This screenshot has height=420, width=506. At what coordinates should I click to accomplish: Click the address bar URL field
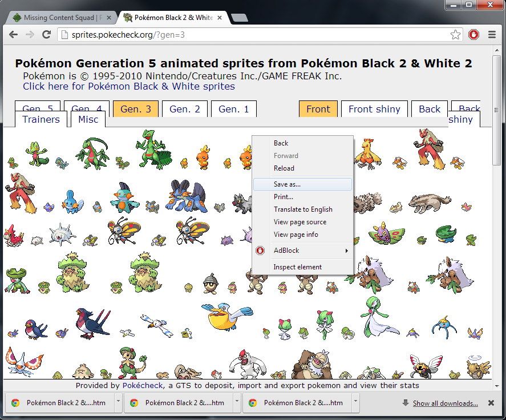(x=257, y=35)
